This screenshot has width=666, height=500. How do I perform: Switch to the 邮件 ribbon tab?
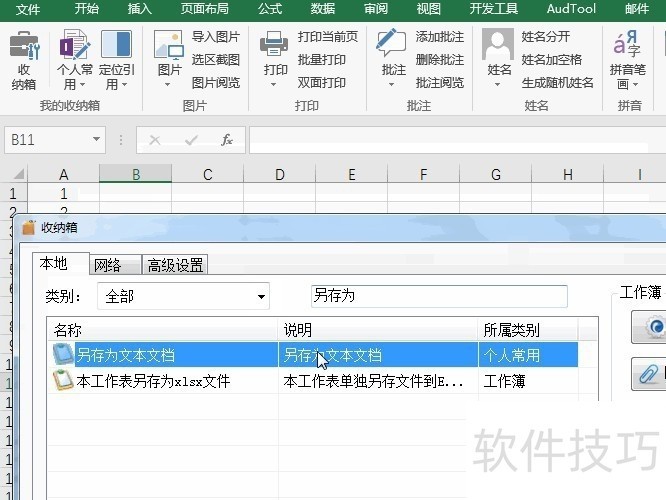[x=637, y=9]
